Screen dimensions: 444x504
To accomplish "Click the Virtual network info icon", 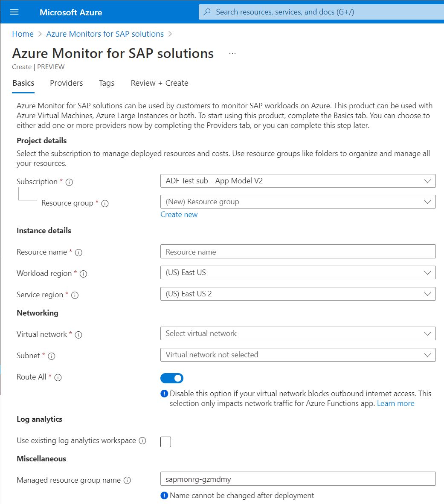I will tap(78, 335).
